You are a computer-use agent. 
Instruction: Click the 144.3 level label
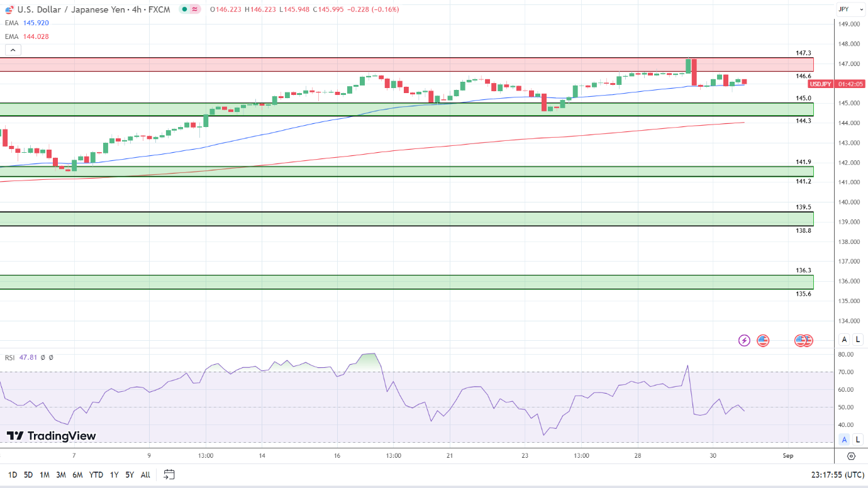click(x=803, y=121)
